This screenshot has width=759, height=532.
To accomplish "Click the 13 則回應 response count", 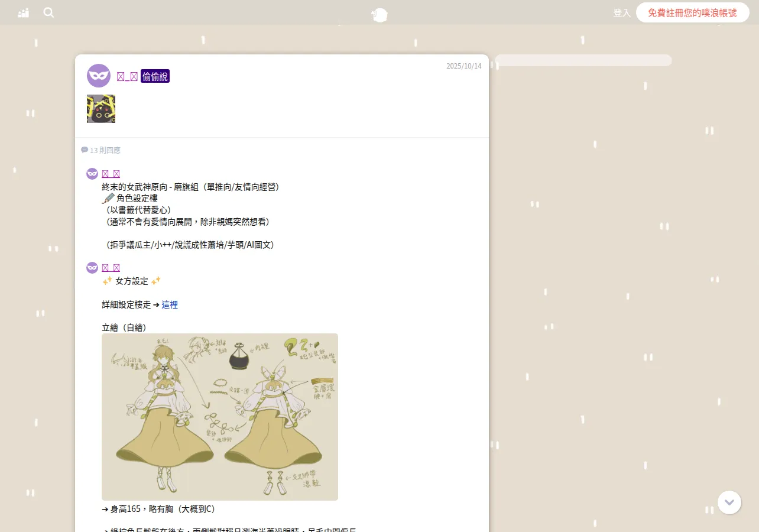I will point(100,150).
